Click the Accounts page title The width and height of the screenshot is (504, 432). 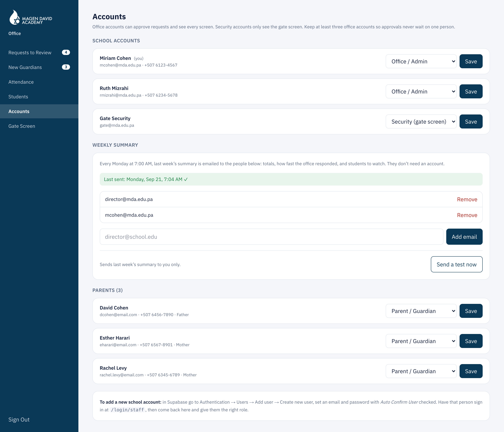coord(109,16)
